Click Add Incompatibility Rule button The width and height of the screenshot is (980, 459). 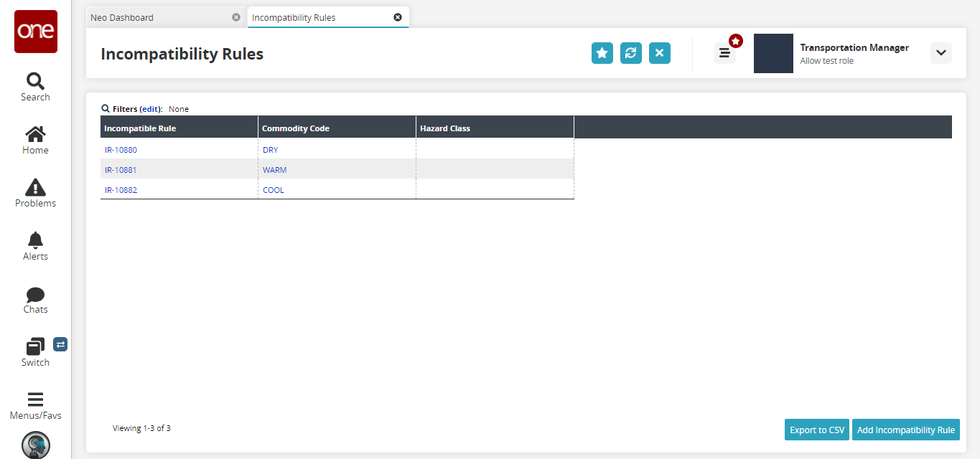(906, 430)
